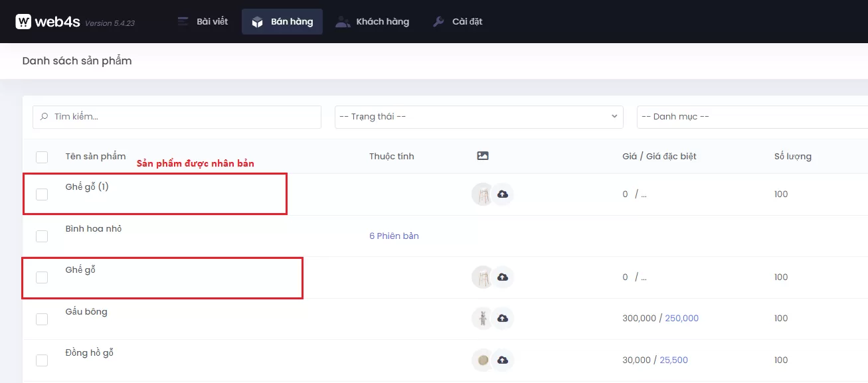Click upload cloud icon for Ghế gỗ (1)

503,194
